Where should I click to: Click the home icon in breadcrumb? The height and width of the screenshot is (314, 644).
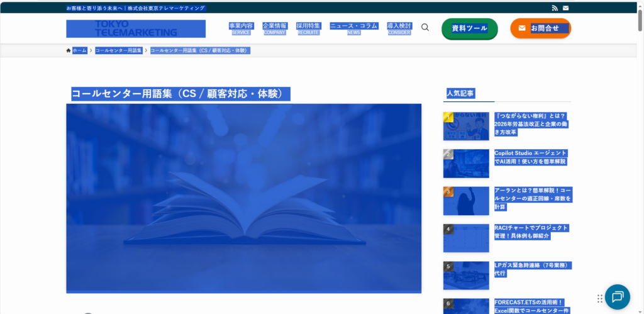(69, 50)
